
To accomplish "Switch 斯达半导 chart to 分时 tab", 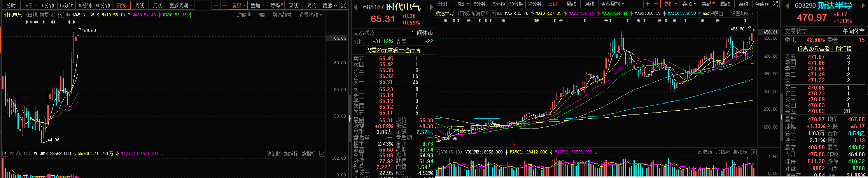I will coord(443,4).
